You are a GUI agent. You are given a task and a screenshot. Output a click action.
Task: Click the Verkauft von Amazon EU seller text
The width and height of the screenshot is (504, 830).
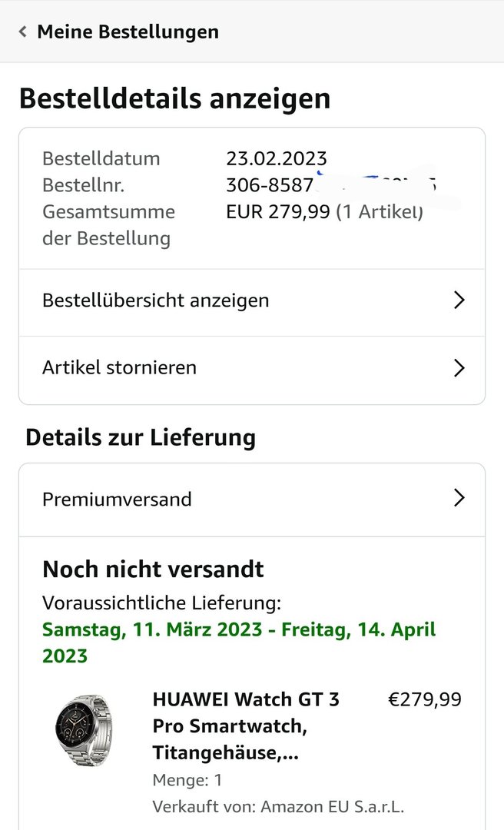[278, 806]
